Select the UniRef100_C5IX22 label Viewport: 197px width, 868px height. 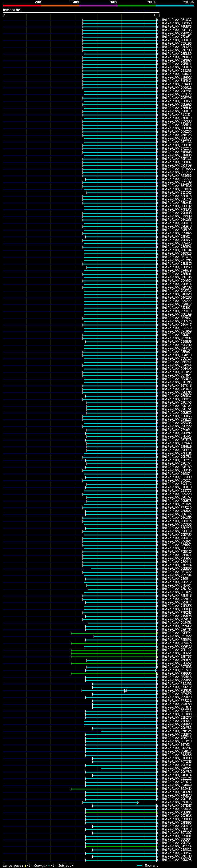coord(176,636)
